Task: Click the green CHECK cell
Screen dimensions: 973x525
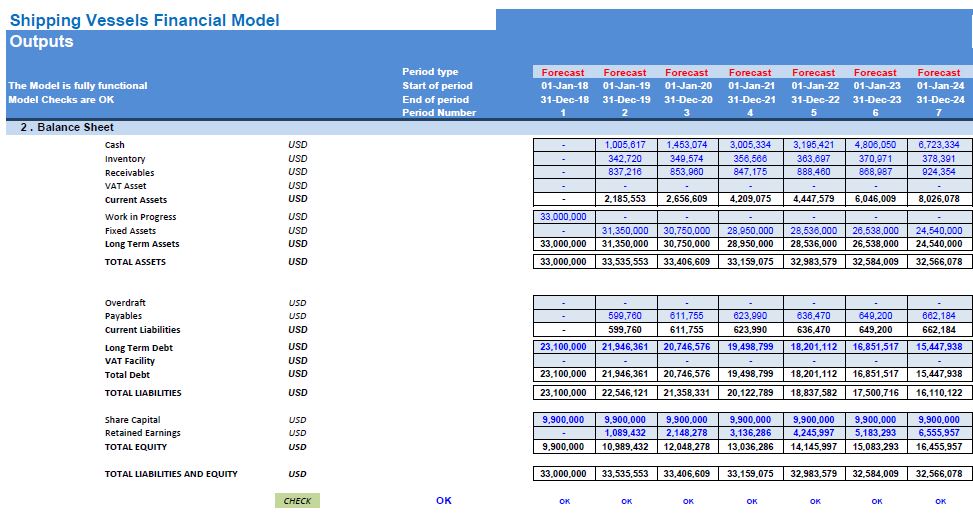Action: click(x=297, y=501)
